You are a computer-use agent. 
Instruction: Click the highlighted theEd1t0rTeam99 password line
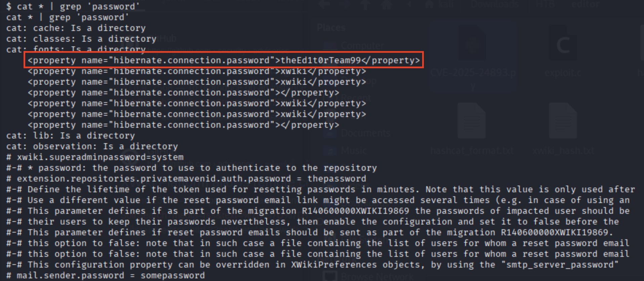pyautogui.click(x=224, y=60)
